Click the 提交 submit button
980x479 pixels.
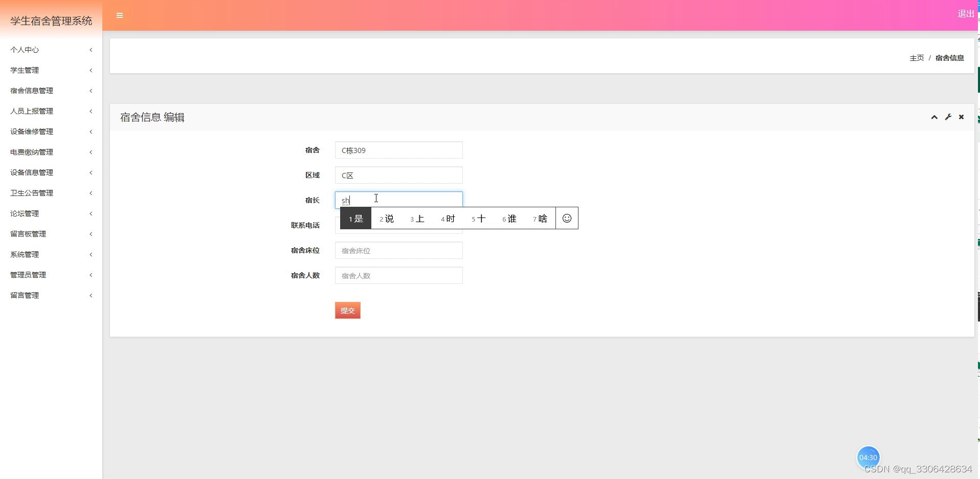348,311
